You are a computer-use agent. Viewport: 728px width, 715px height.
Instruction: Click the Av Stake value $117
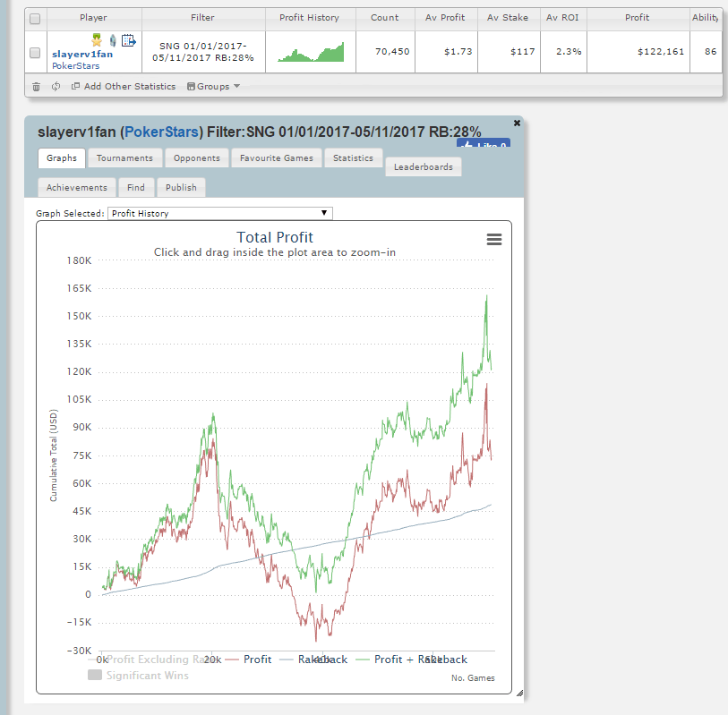tap(523, 52)
